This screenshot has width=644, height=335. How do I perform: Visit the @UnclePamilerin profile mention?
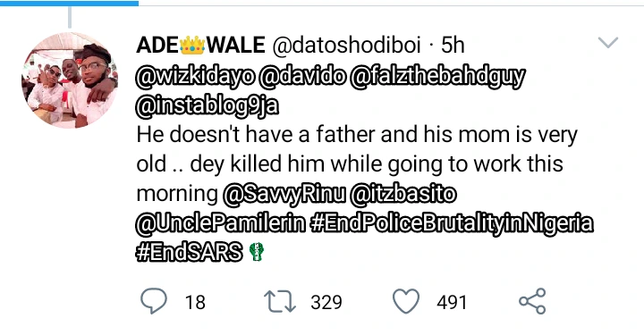[x=221, y=223]
